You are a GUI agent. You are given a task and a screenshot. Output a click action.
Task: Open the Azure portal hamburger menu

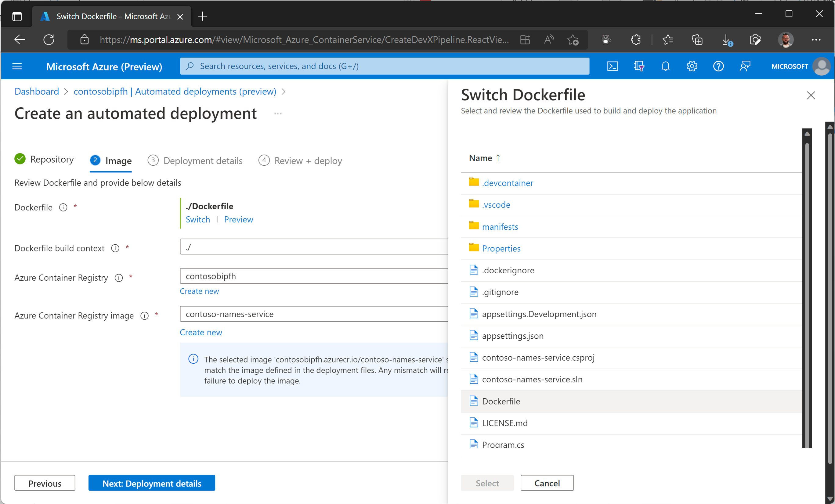pyautogui.click(x=17, y=66)
